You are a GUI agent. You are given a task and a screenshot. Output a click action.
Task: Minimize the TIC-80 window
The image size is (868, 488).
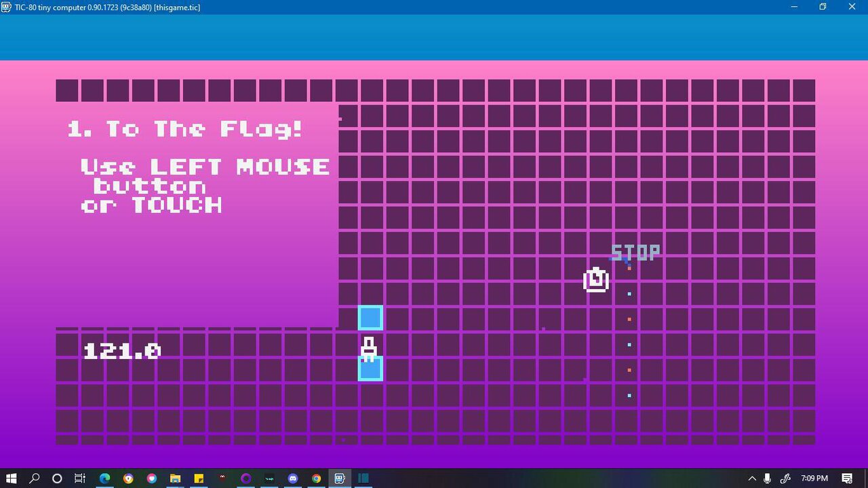click(793, 7)
